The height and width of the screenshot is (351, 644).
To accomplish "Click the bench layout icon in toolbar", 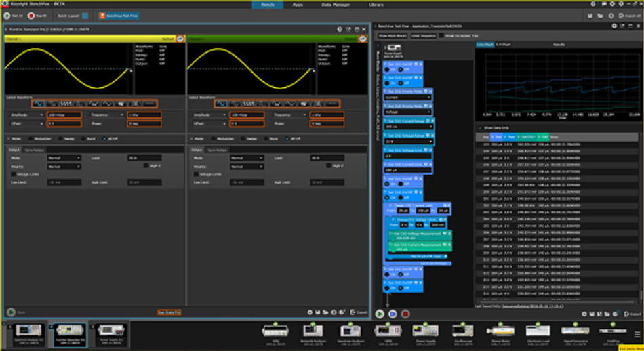I will click(85, 16).
